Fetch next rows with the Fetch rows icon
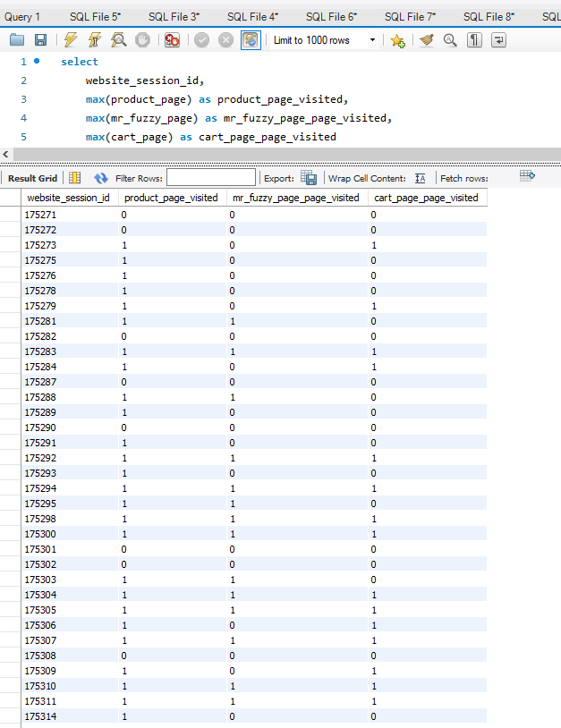The image size is (561, 728). pyautogui.click(x=527, y=176)
